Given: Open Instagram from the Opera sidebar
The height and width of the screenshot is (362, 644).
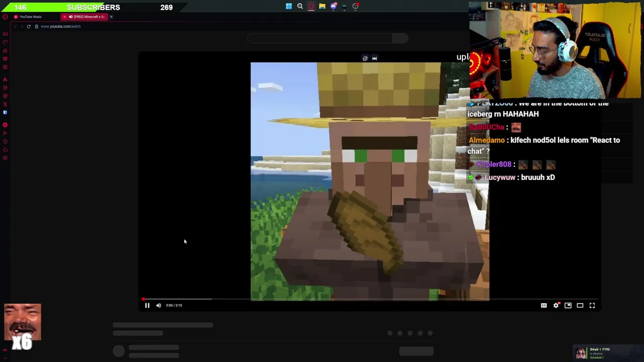Looking at the screenshot, I should [x=5, y=96].
